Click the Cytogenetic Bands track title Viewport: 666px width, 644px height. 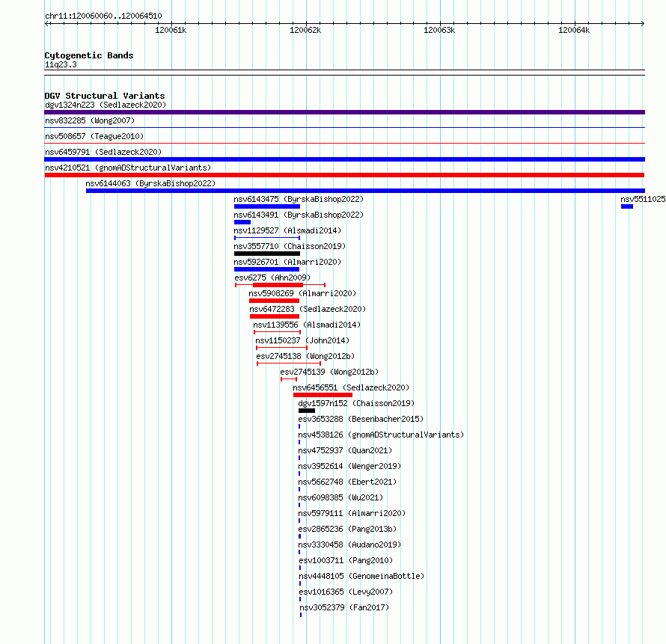pos(89,55)
